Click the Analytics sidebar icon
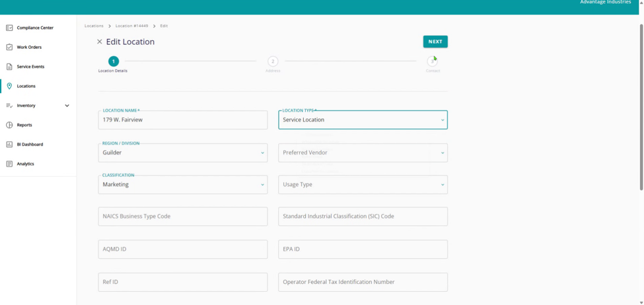The image size is (644, 305). point(9,164)
